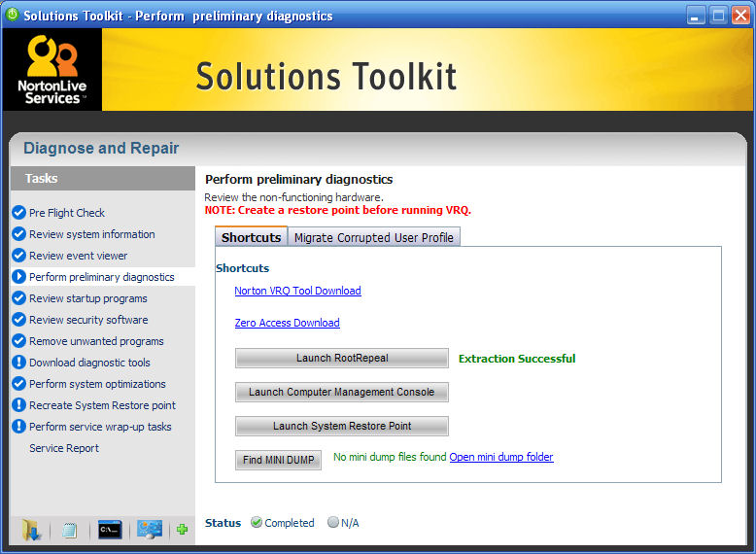
Task: Launch the command prompt icon
Action: pyautogui.click(x=110, y=530)
